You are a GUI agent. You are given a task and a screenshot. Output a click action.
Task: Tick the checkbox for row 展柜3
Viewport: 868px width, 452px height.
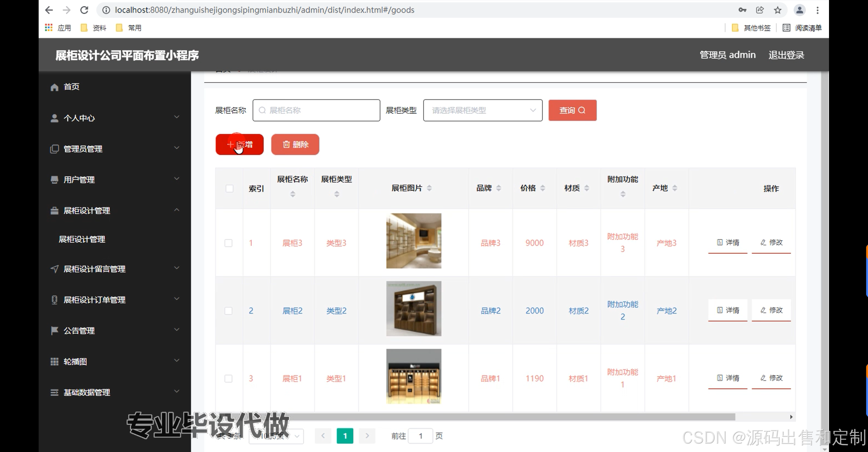tap(229, 243)
